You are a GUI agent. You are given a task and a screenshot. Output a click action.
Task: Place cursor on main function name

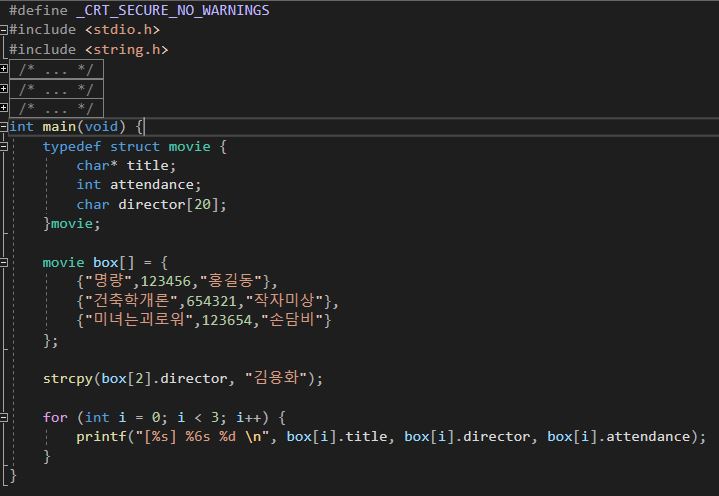tap(59, 127)
